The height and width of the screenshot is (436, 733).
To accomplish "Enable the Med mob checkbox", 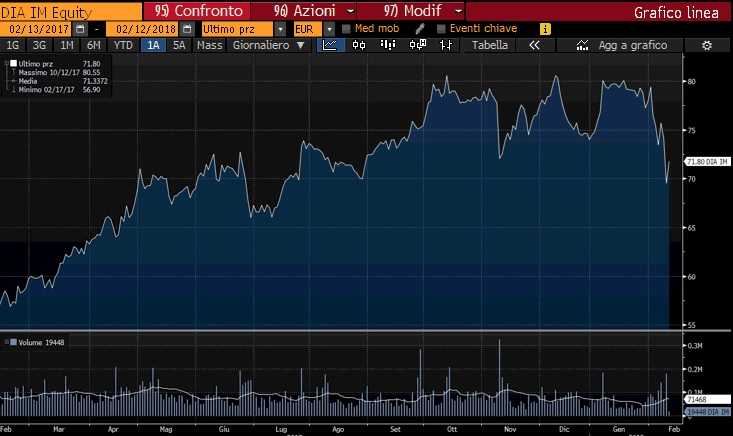I will [346, 29].
